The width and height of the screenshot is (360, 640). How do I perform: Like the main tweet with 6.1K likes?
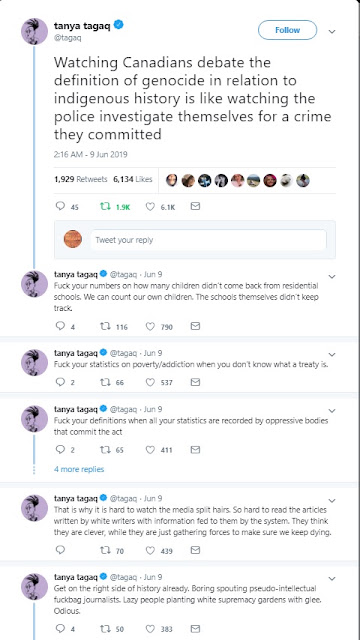tap(150, 207)
